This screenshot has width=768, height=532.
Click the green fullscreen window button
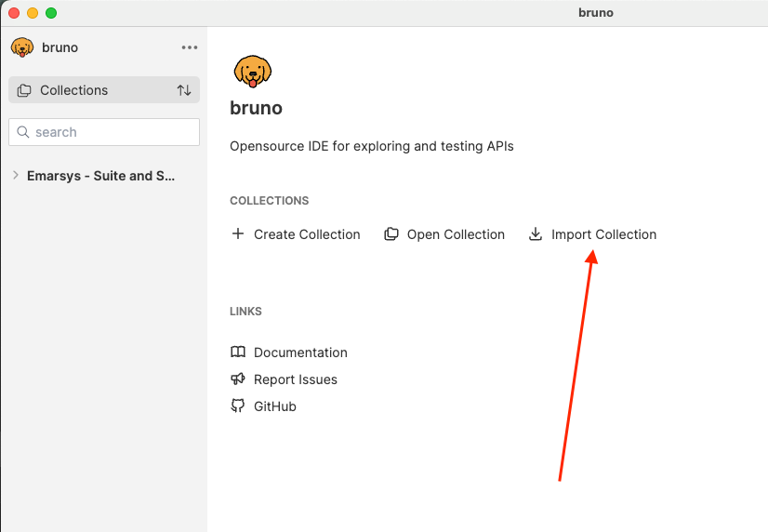(x=51, y=13)
